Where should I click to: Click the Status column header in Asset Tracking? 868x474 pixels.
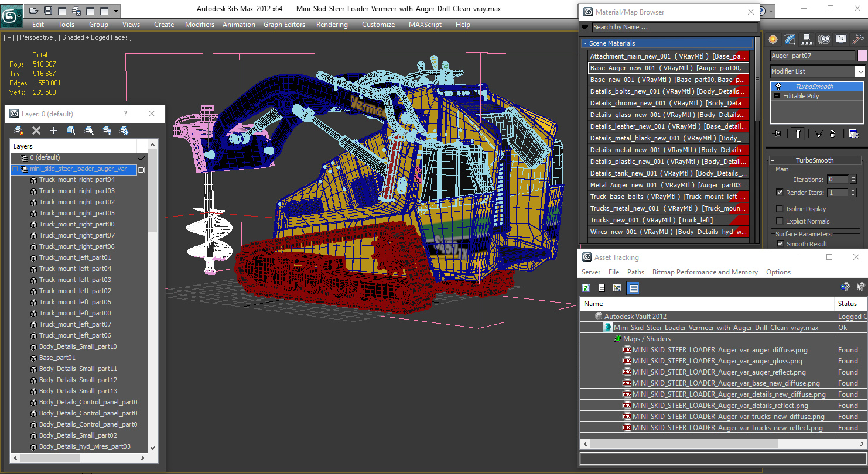coord(850,304)
